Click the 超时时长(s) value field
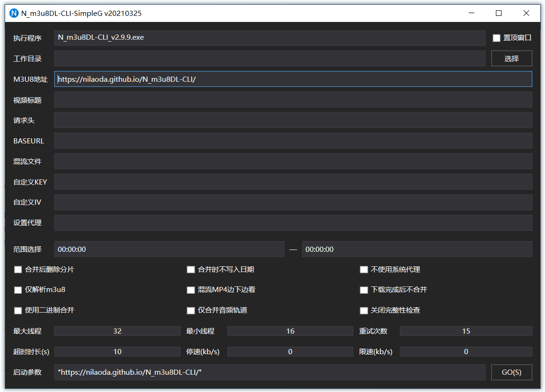Image resolution: width=545 pixels, height=392 pixels. [117, 351]
